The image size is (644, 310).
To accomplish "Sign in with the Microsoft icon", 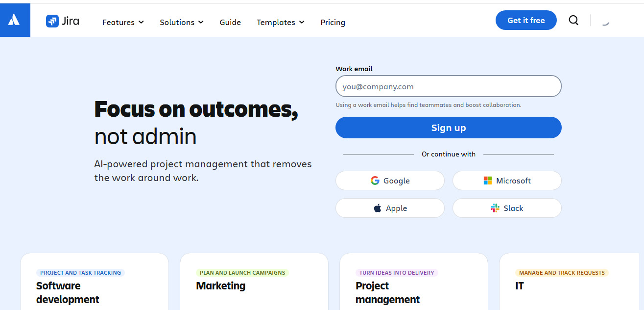I will pyautogui.click(x=488, y=181).
